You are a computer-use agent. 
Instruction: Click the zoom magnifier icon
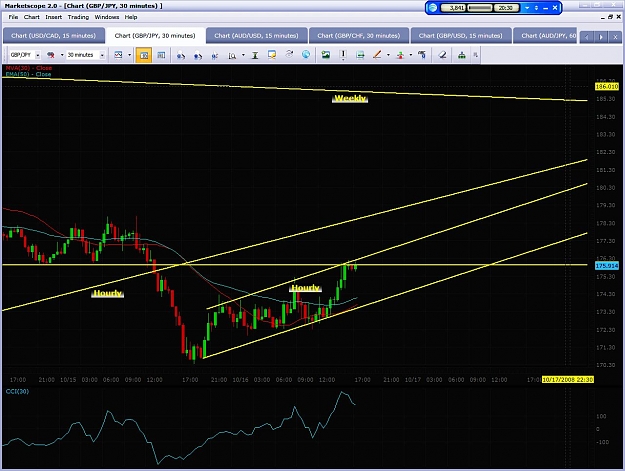click(x=232, y=55)
